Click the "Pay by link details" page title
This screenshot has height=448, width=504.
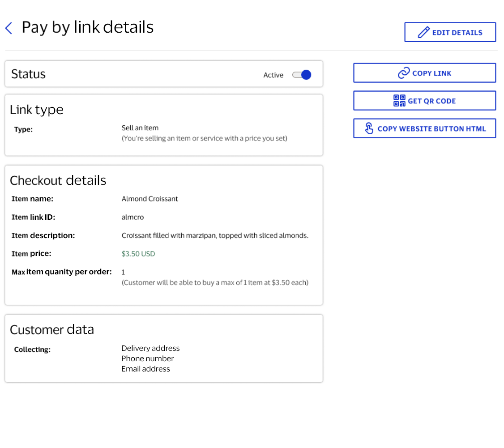tap(88, 27)
